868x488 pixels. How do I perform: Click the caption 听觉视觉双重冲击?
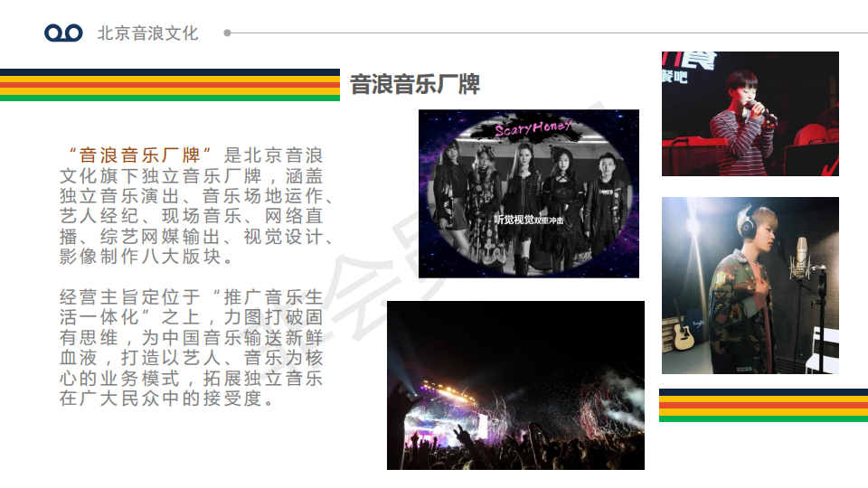click(x=528, y=220)
